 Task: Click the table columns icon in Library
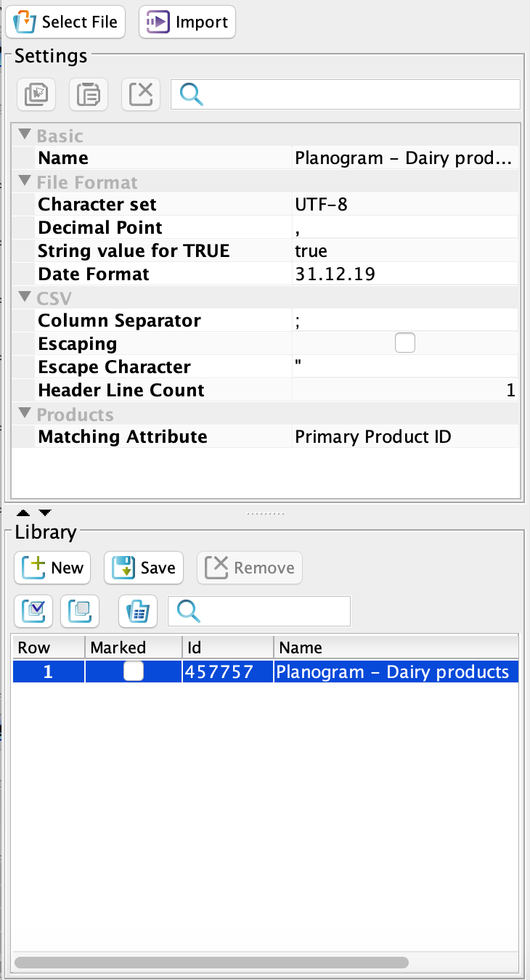(137, 611)
